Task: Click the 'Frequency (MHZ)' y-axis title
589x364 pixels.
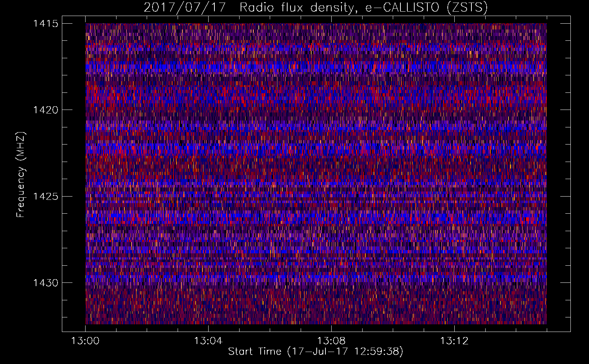Action: click(x=21, y=175)
